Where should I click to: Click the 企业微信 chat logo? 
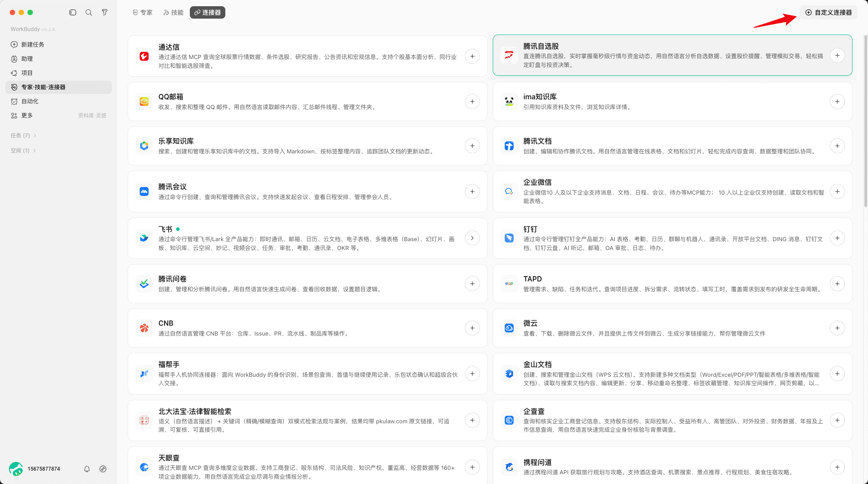[509, 191]
